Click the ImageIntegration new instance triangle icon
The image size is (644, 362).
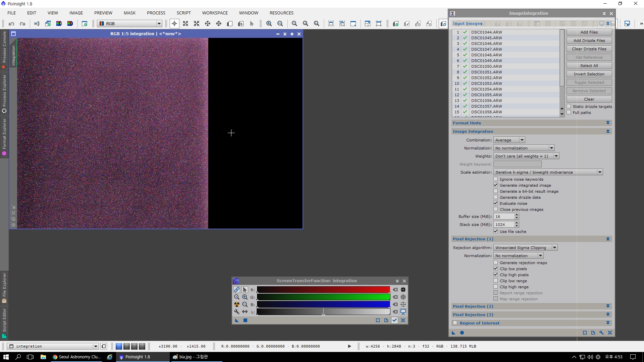coord(453,333)
